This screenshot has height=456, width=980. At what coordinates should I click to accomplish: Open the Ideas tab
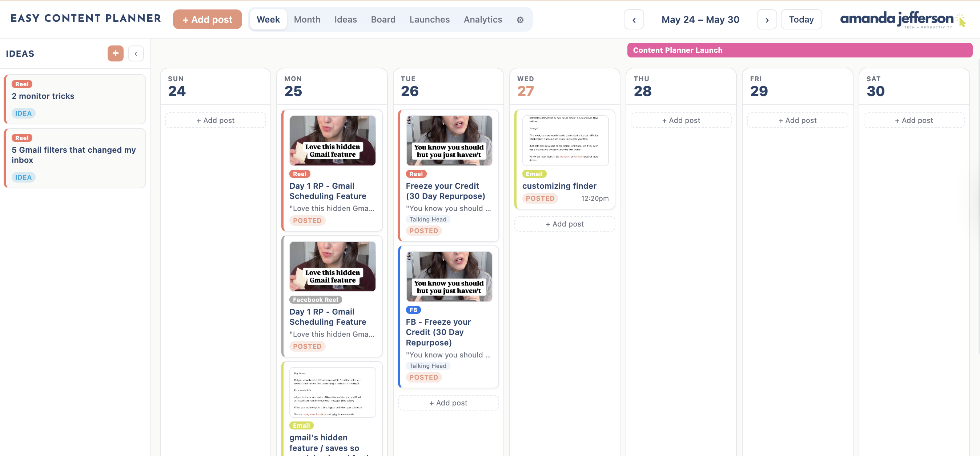pos(345,19)
